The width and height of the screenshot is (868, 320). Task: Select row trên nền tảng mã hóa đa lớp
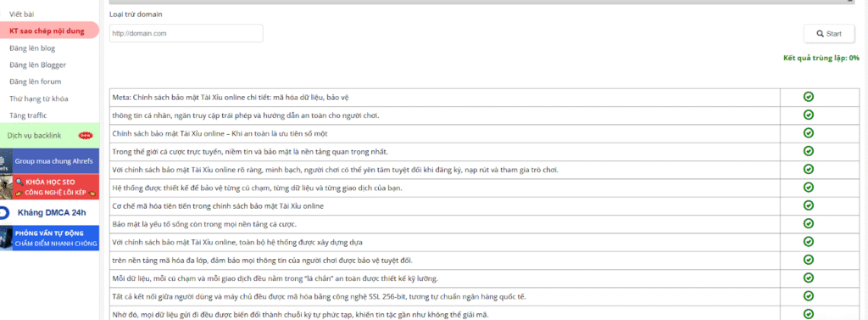pos(444,260)
